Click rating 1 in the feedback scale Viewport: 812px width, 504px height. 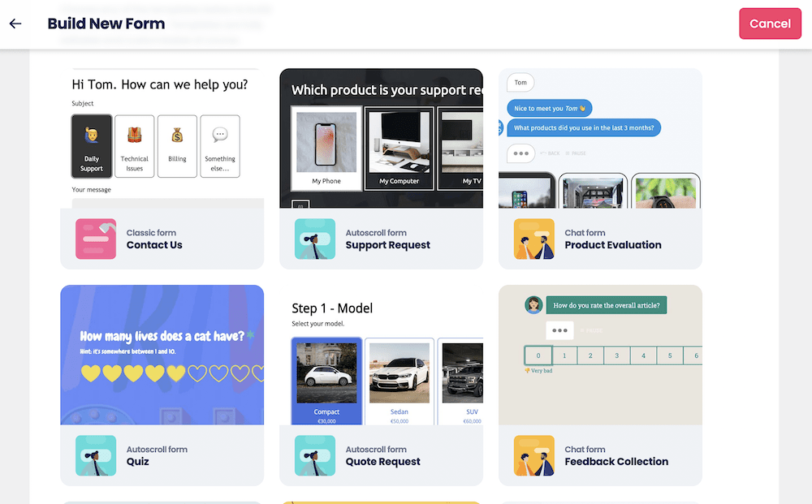[564, 355]
